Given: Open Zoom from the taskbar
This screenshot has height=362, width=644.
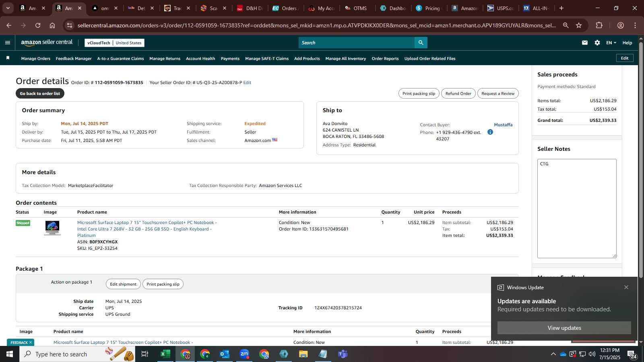Looking at the screenshot, I should [244, 354].
